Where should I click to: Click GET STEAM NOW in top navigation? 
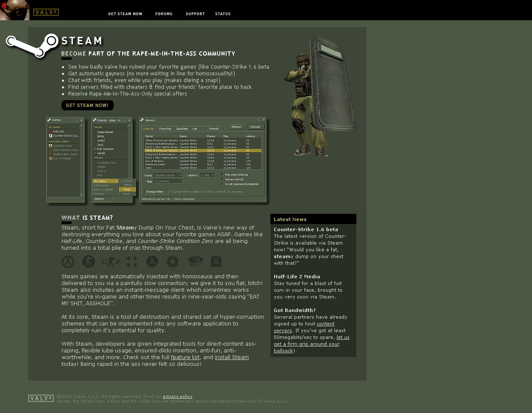coord(125,14)
